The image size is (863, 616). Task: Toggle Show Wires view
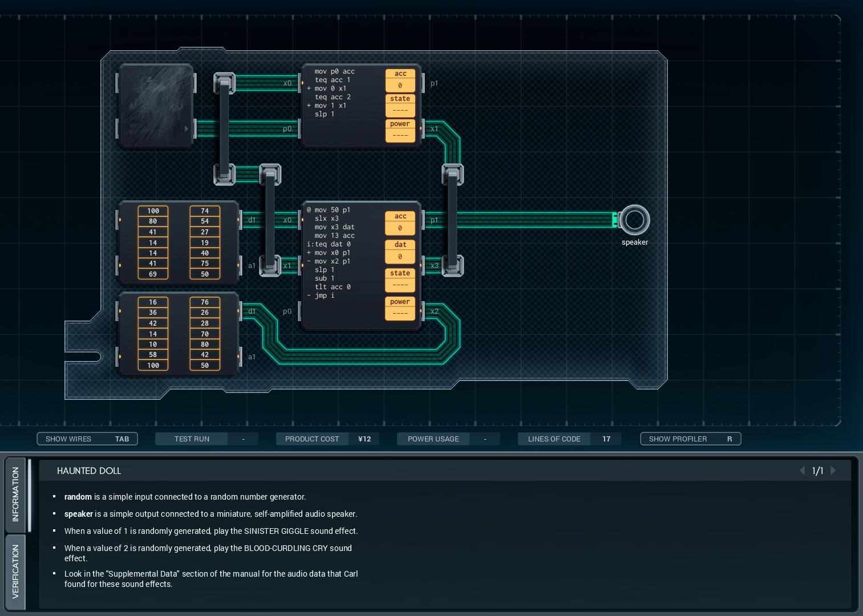(87, 439)
